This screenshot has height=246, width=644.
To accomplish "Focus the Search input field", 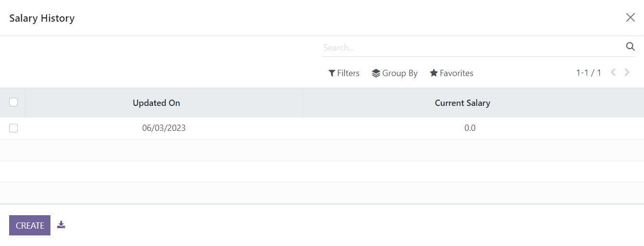I will [x=473, y=48].
